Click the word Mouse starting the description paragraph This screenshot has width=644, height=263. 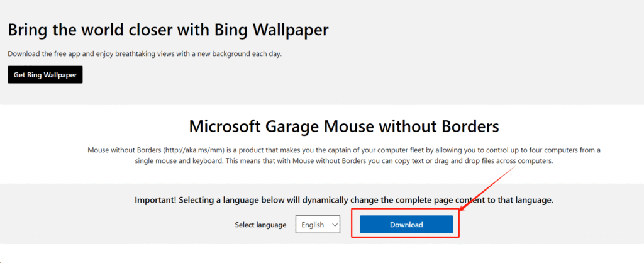97,150
